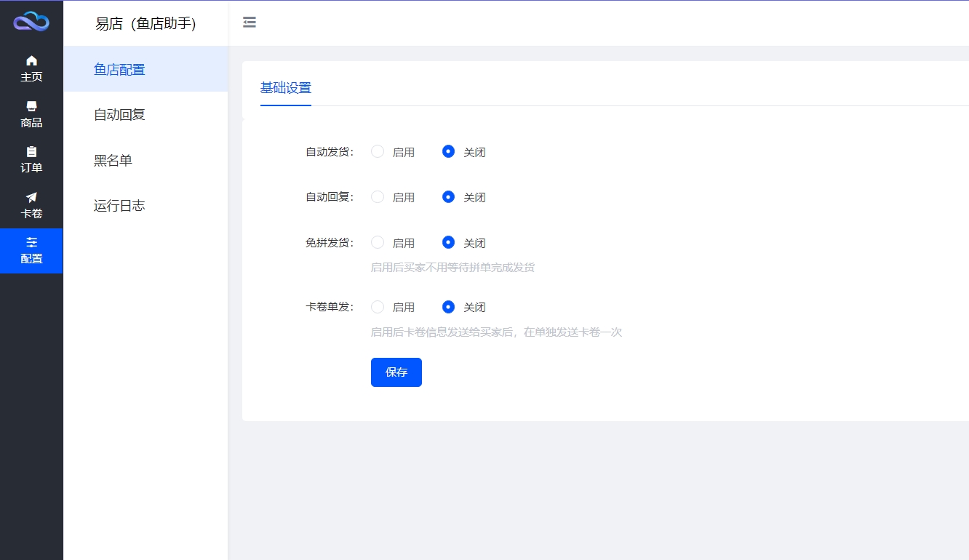Enable 自动发货 with 启用 radio
This screenshot has height=560, width=969.
point(378,151)
